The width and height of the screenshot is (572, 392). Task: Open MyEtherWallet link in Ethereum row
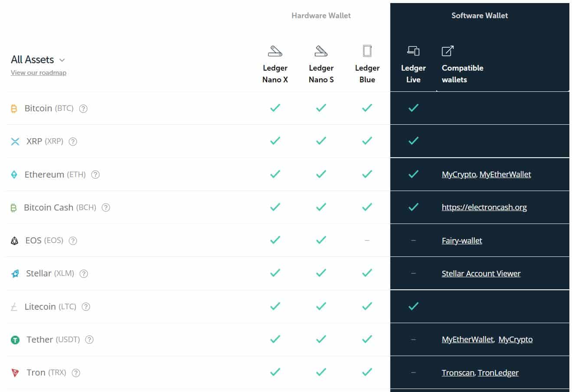coord(505,175)
